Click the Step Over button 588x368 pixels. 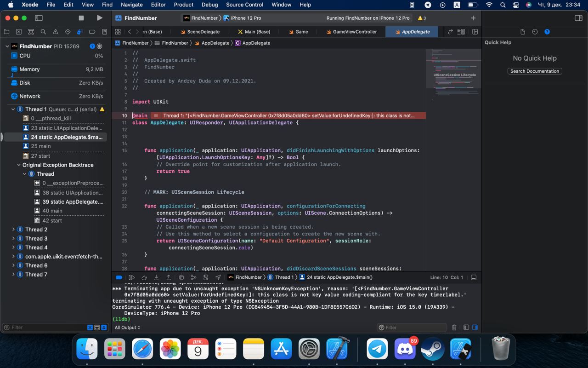tap(144, 277)
